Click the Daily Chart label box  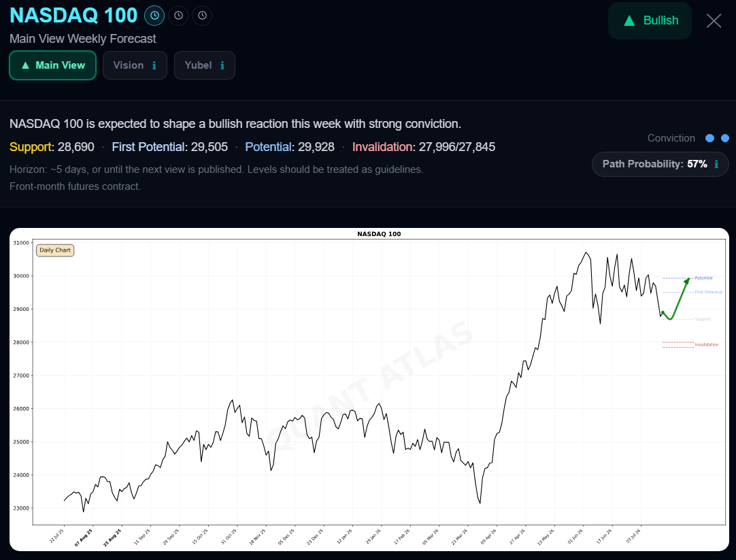tap(55, 250)
